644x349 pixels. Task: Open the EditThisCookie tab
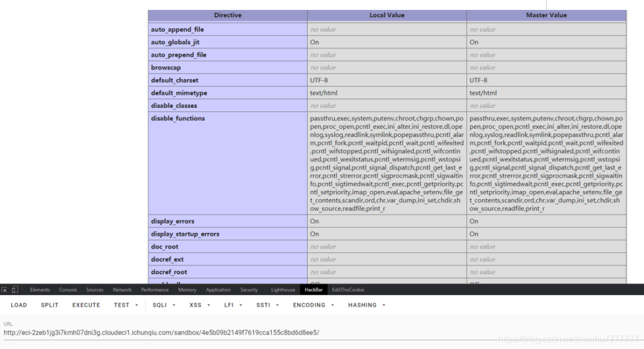coord(348,290)
